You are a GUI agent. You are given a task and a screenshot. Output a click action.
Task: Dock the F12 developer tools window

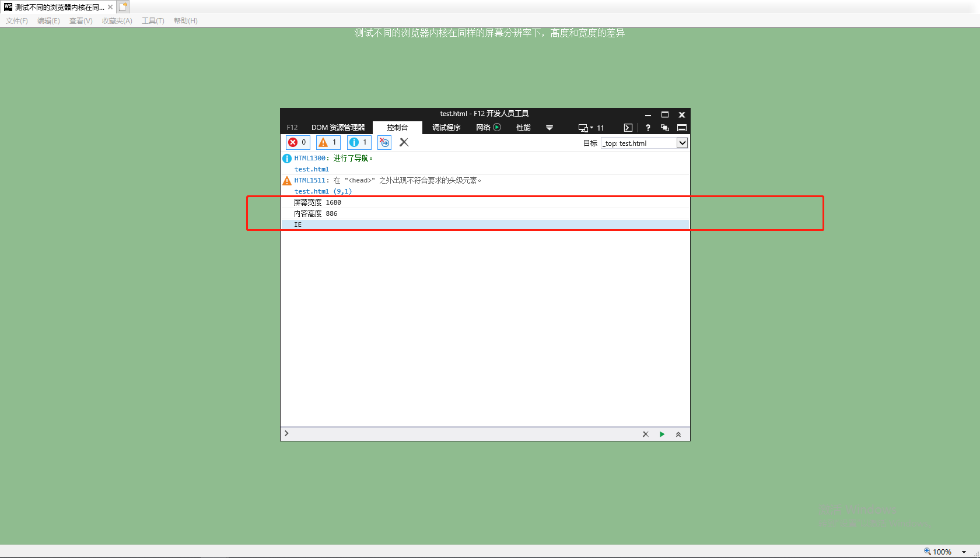(x=682, y=128)
